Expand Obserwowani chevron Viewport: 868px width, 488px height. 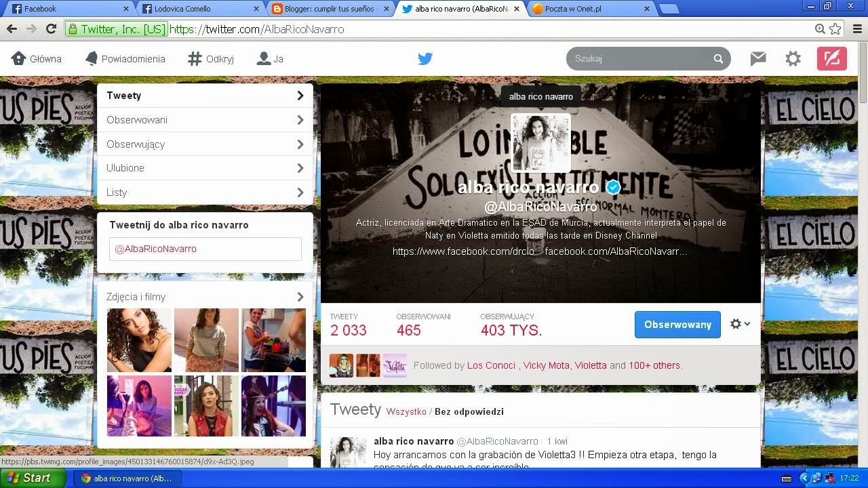[x=300, y=120]
